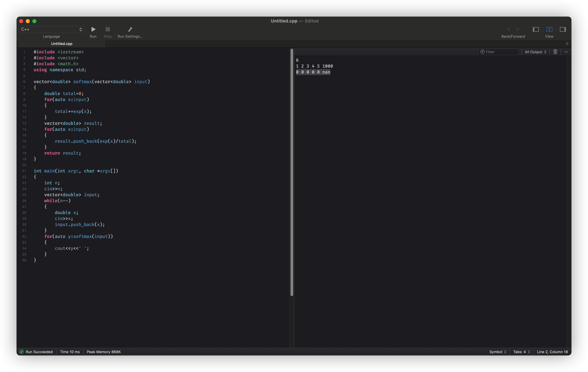Click 'total+=exp(x);' on line 11

(73, 111)
